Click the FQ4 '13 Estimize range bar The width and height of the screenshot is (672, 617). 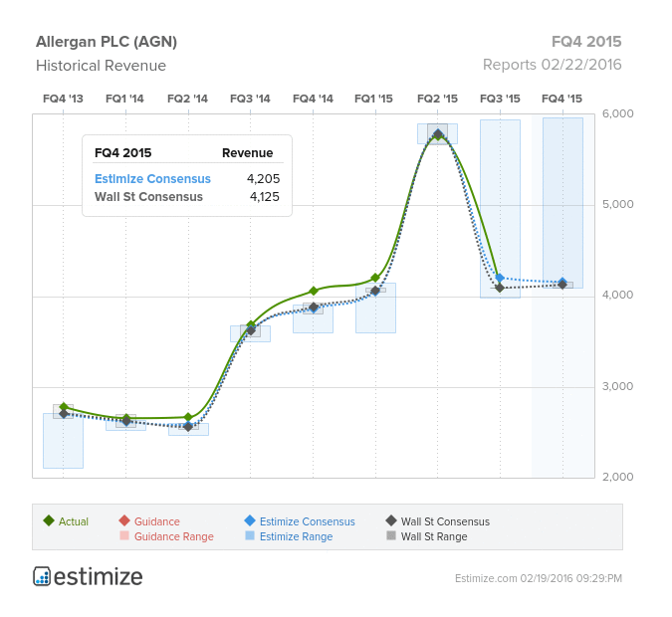(63, 441)
